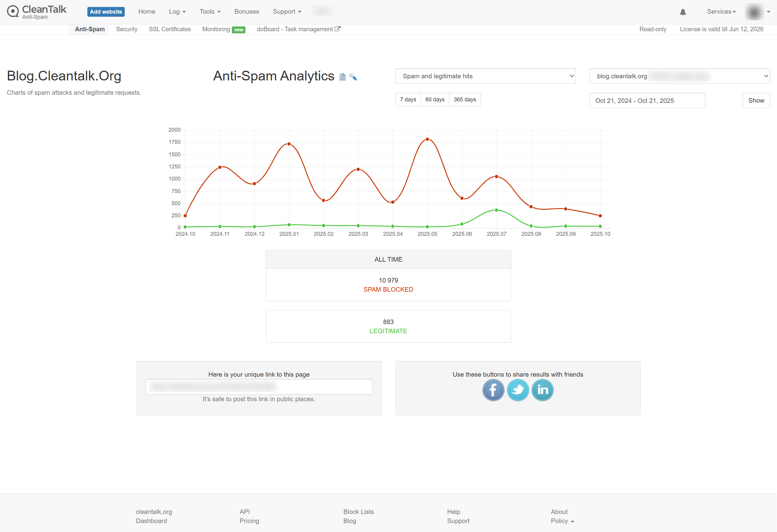The image size is (777, 532).
Task: Click the CleanTalk logo icon
Action: (x=13, y=11)
